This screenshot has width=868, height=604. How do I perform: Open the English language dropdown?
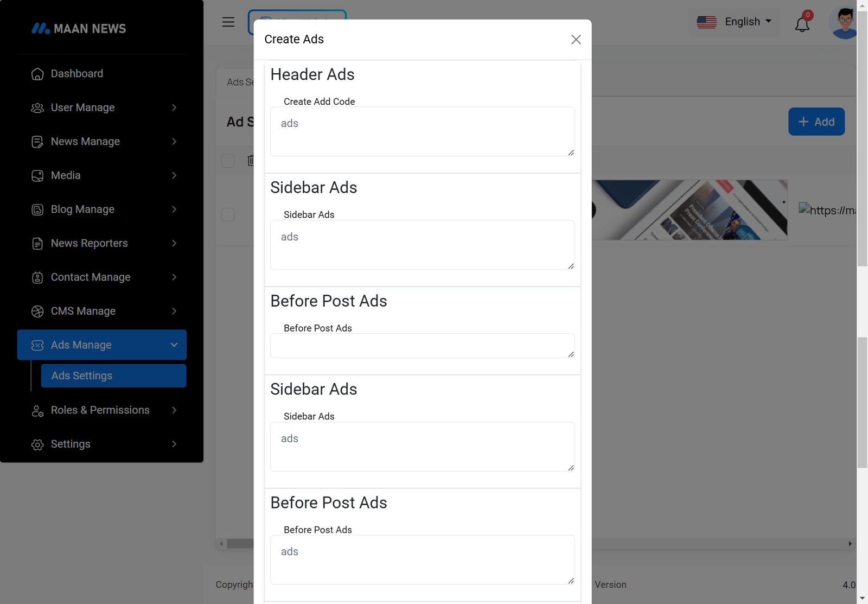[x=734, y=22]
